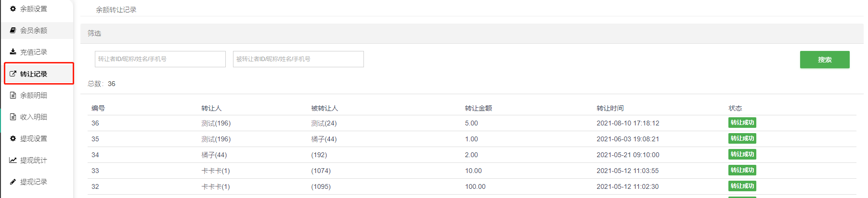
Task: Click the chart icon beside 提现统计
Action: [13, 160]
